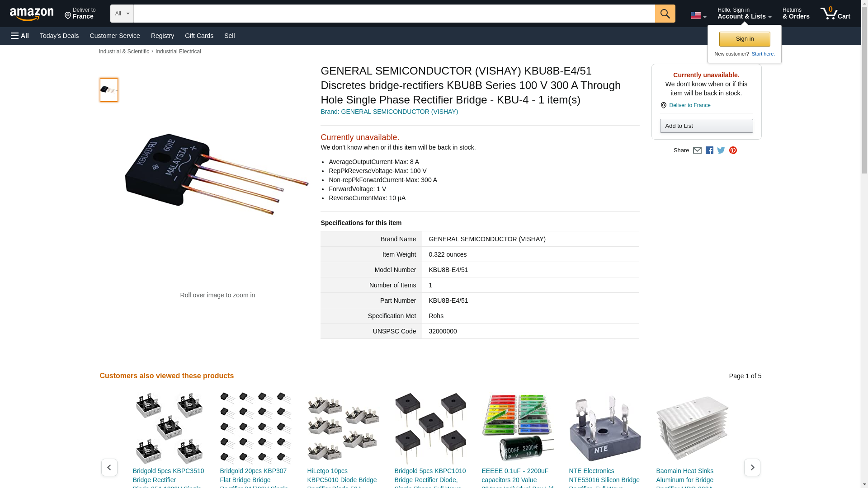The width and height of the screenshot is (868, 488).
Task: Click Add to List button
Action: (x=706, y=126)
